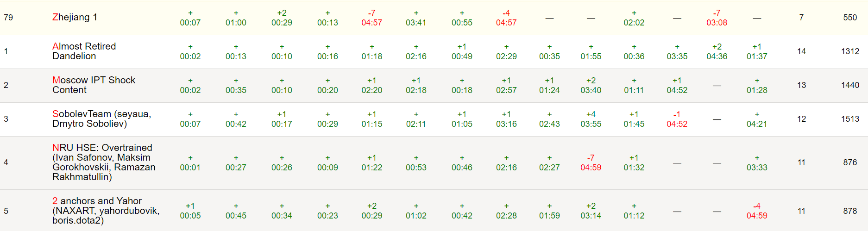This screenshot has height=231, width=868.
Task: Open Almost Retired Dandelion's +1 01:37 result
Action: click(x=756, y=51)
